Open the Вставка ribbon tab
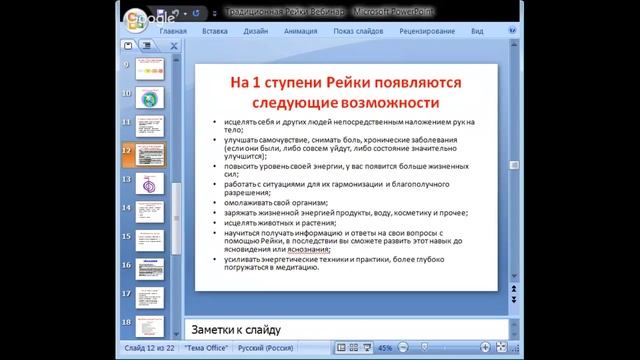Image resolution: width=640 pixels, height=360 pixels. tap(215, 31)
